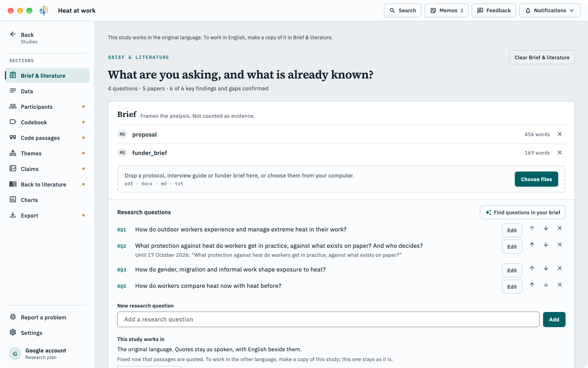Expand the Notifications dropdown
Viewport: 588px width, 368px height.
pyautogui.click(x=550, y=11)
